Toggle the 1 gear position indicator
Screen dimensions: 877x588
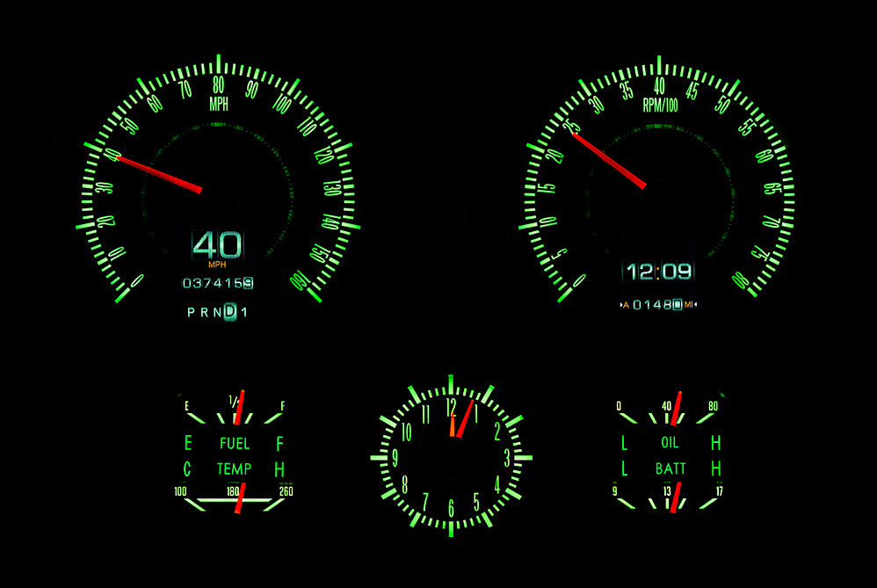[x=243, y=311]
